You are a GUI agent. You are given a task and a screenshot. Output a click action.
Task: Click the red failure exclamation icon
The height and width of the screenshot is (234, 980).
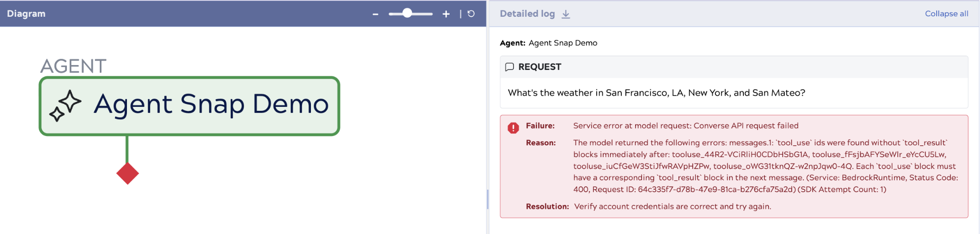click(x=513, y=128)
